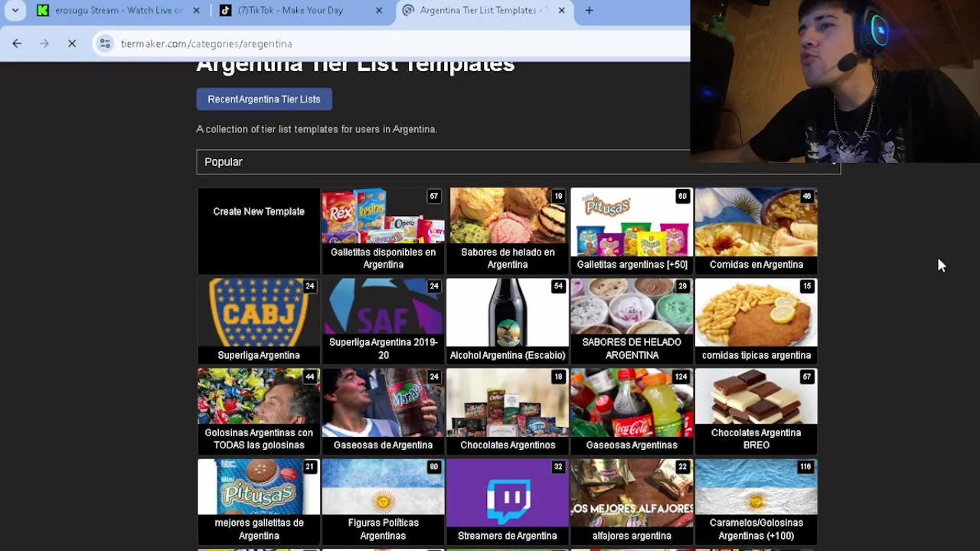Click the Figuras Políticas Argentinas caption

(383, 530)
